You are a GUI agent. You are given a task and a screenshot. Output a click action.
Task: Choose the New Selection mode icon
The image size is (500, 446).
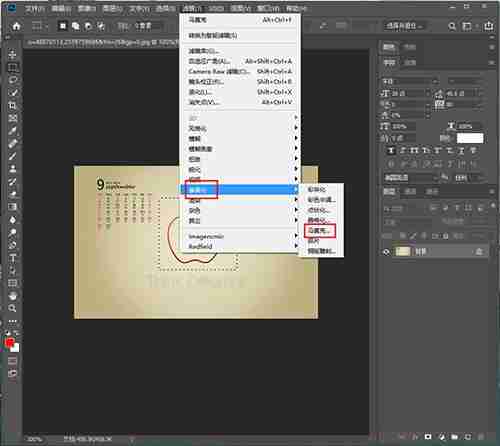point(63,26)
